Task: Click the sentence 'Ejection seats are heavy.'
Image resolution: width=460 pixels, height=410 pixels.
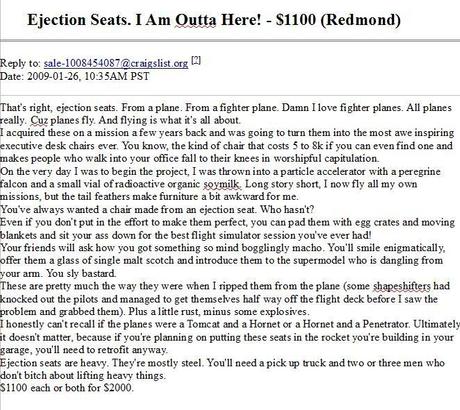Action: [x=54, y=362]
